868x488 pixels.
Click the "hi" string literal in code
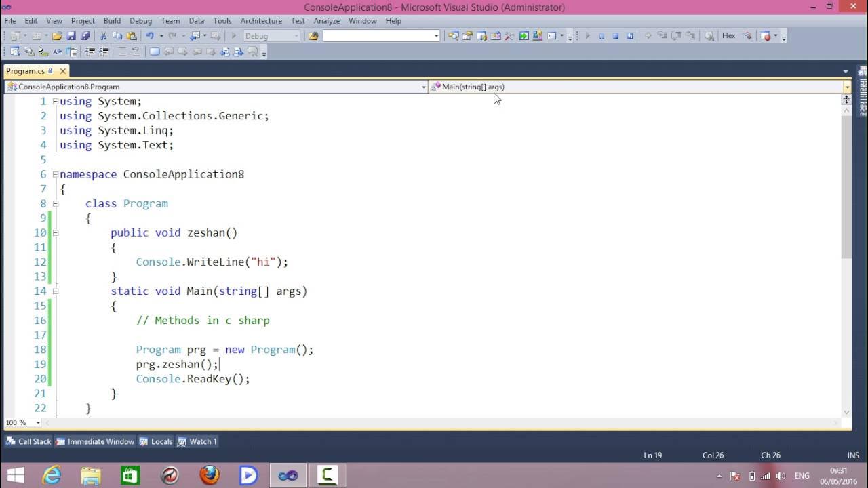coord(262,262)
